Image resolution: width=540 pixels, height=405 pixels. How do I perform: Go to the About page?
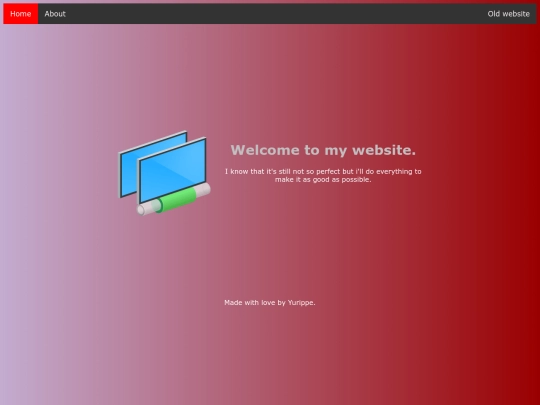[55, 14]
